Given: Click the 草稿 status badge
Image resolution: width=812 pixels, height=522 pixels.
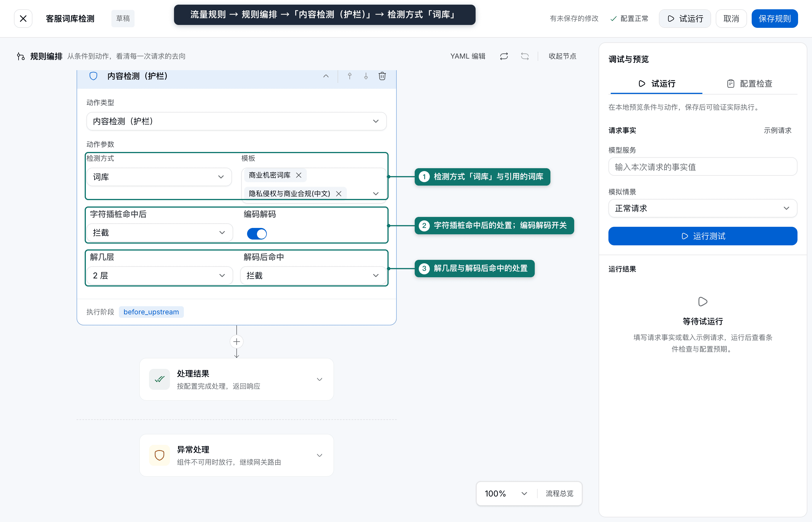Looking at the screenshot, I should coord(123,18).
